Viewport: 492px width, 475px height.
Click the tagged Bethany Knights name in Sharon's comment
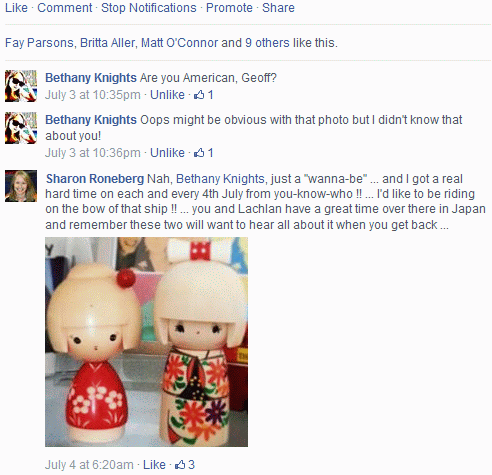pos(220,179)
